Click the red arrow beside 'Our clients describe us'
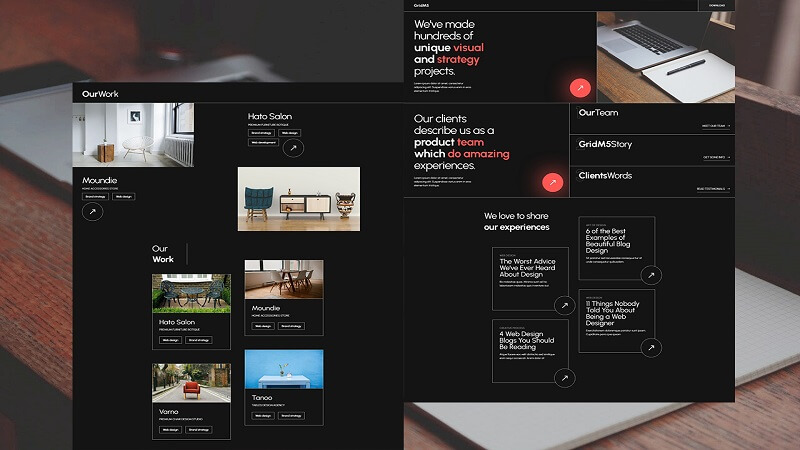Screen dimensions: 800x450 click(551, 182)
